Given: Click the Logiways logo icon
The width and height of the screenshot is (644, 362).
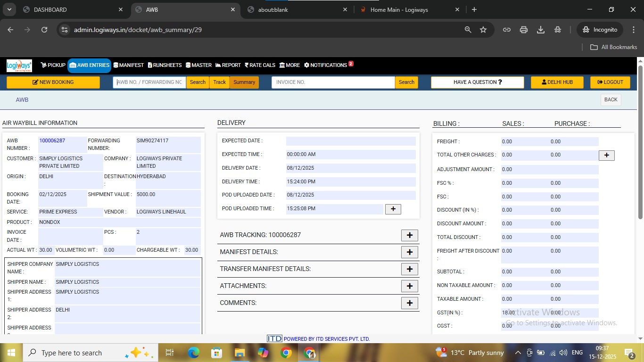Looking at the screenshot, I should coord(19,66).
